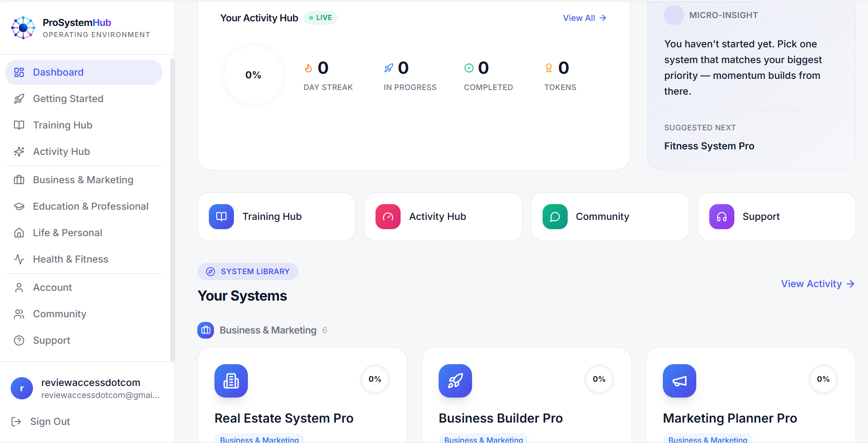Click the LIVE status badge
This screenshot has width=868, height=443.
click(x=320, y=18)
